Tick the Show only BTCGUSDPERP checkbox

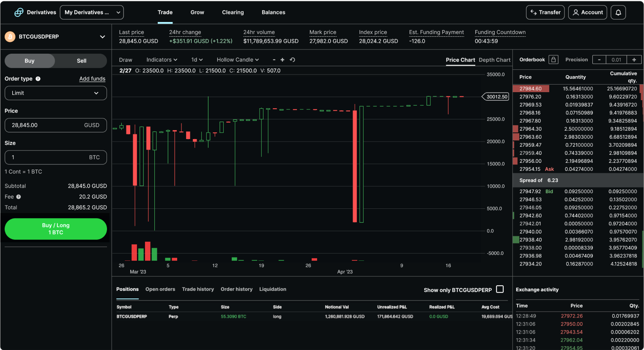[500, 289]
